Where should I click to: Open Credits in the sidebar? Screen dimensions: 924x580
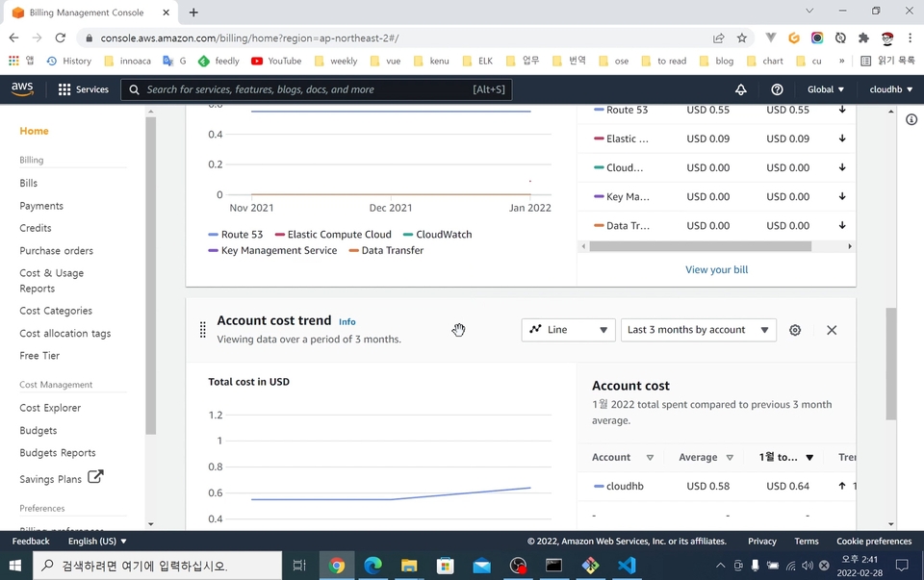point(36,228)
